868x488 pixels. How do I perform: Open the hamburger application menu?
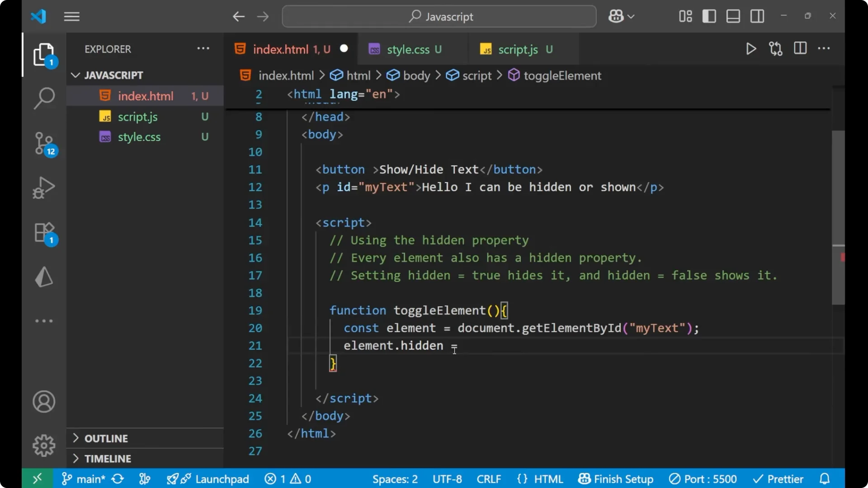pyautogui.click(x=71, y=16)
